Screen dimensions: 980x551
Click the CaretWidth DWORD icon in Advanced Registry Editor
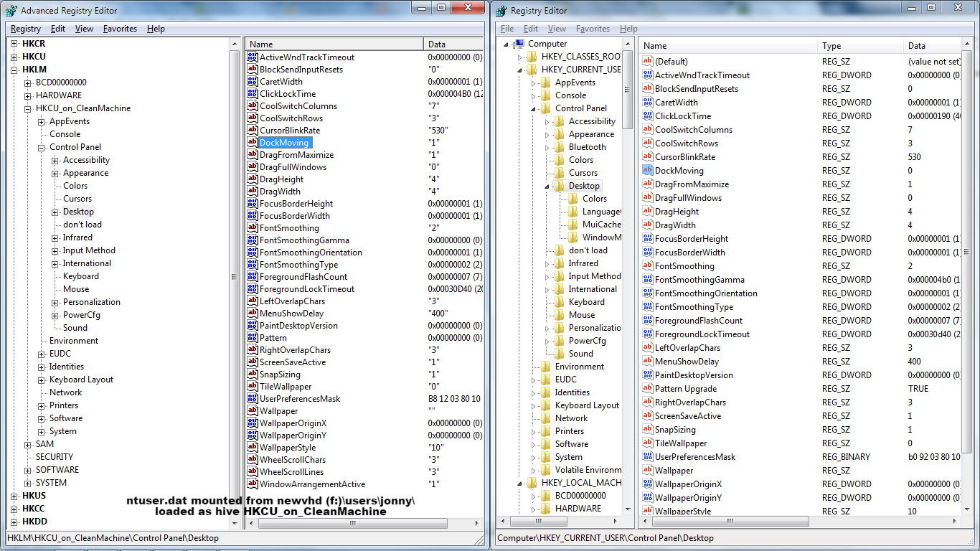click(x=252, y=82)
